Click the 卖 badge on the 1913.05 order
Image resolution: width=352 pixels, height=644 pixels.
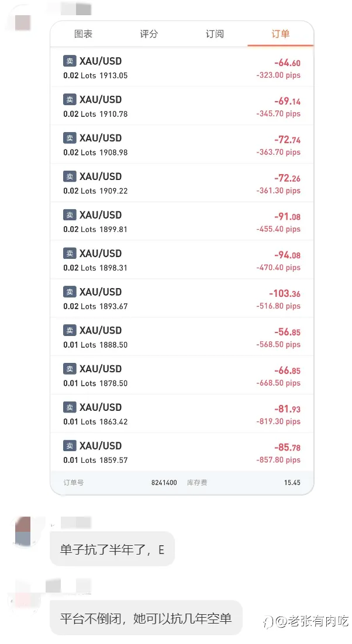click(x=70, y=61)
